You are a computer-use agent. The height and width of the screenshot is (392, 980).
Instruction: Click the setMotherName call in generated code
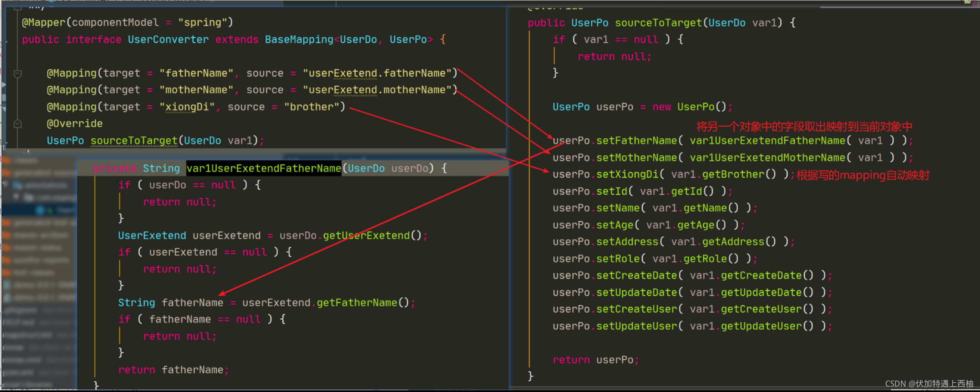click(637, 158)
